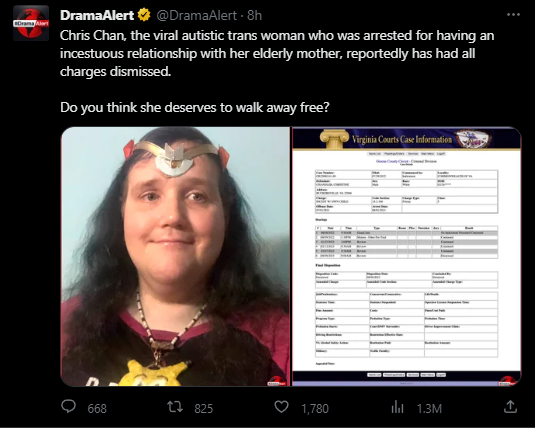Click the 825 reposts count
Viewport: 535px width, 428px height.
pyautogui.click(x=204, y=409)
